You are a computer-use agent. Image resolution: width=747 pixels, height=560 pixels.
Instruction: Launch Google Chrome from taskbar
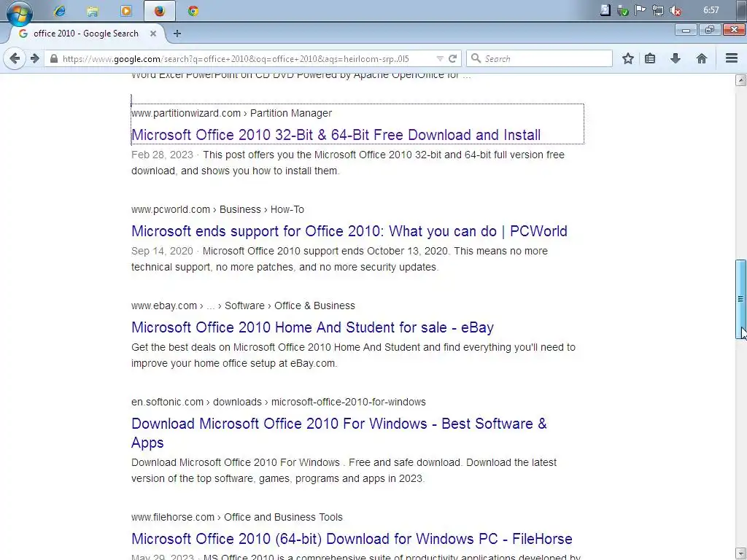[193, 11]
